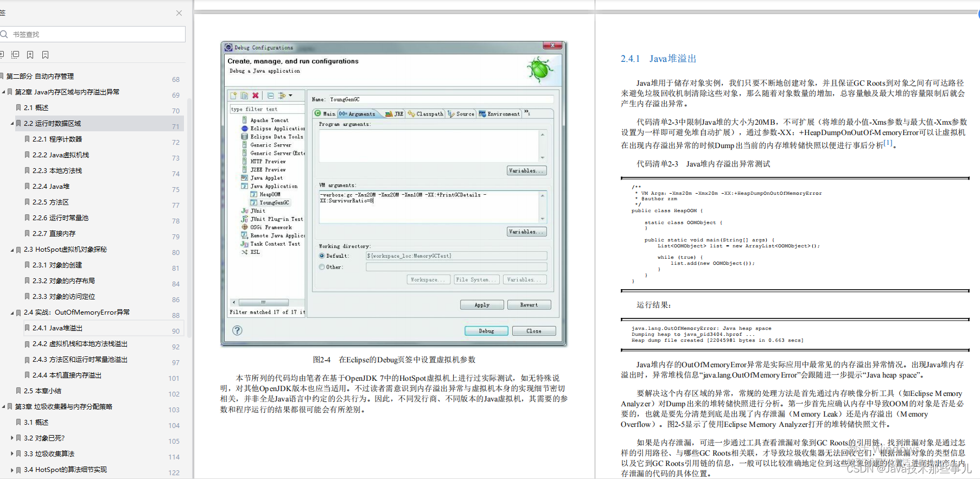Open bookmark 2.3.1 对象的创建

point(57,265)
